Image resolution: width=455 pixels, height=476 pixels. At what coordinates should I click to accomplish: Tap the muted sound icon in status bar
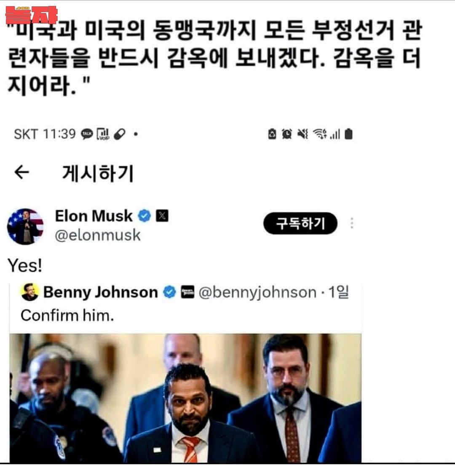coord(302,134)
